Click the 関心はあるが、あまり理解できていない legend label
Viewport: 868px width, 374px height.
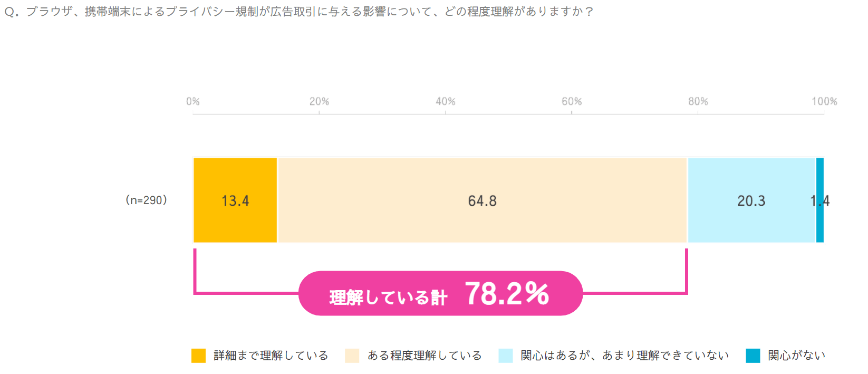coord(624,356)
